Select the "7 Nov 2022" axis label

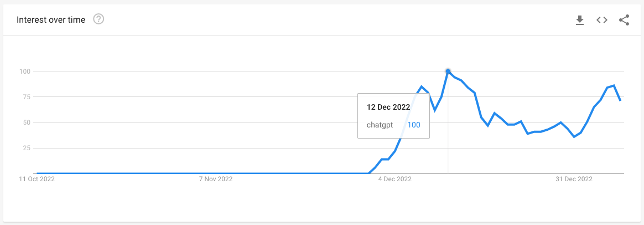pos(217,179)
